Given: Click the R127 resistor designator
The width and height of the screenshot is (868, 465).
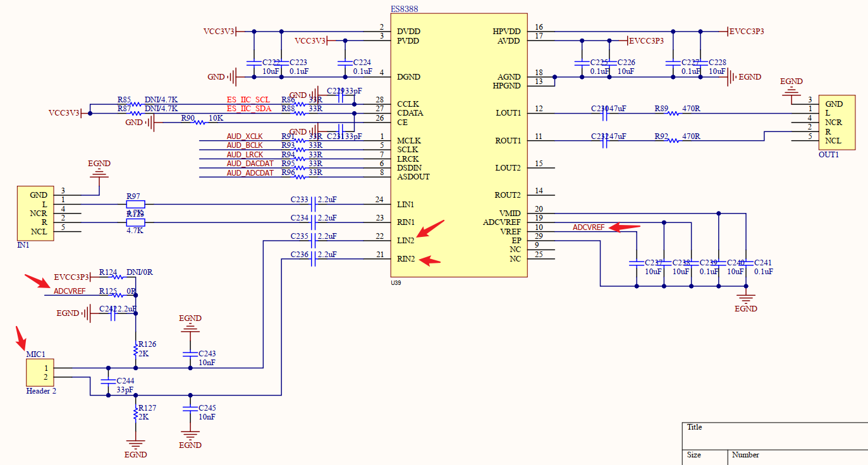Looking at the screenshot, I should point(147,408).
